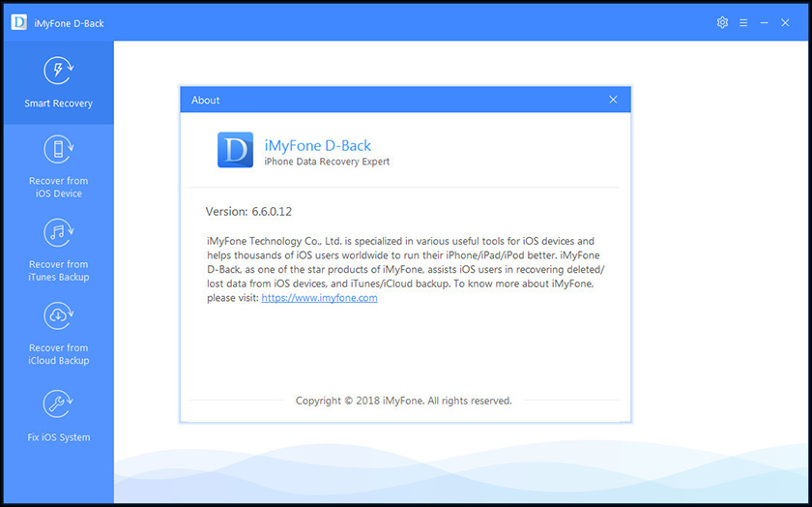This screenshot has height=507, width=812.
Task: Click the D logo in the title bar
Action: 19,22
